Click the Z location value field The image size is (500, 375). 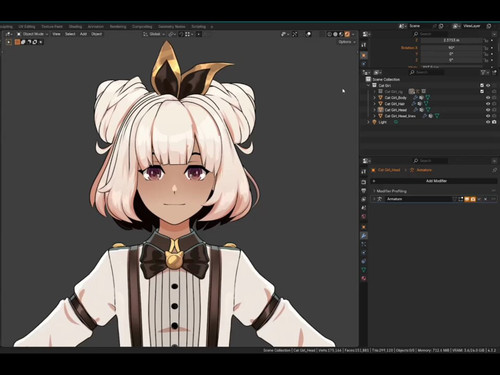coord(451,40)
